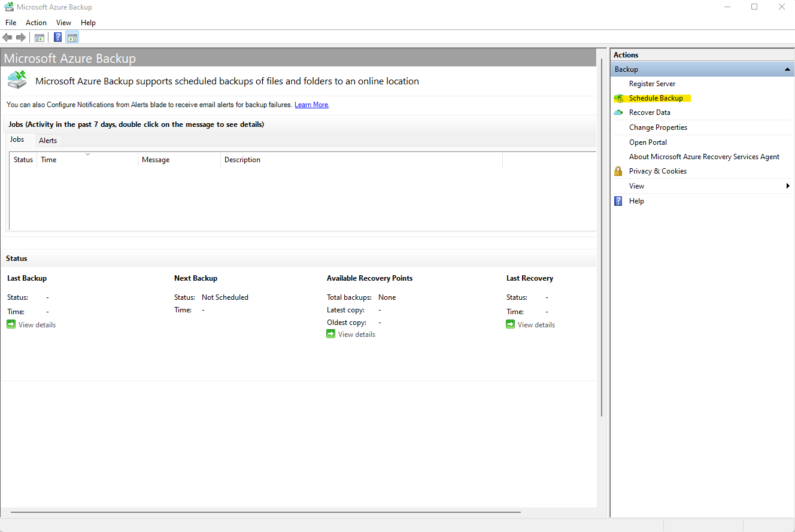
Task: Click the Back arrow toolbar icon
Action: pos(7,38)
